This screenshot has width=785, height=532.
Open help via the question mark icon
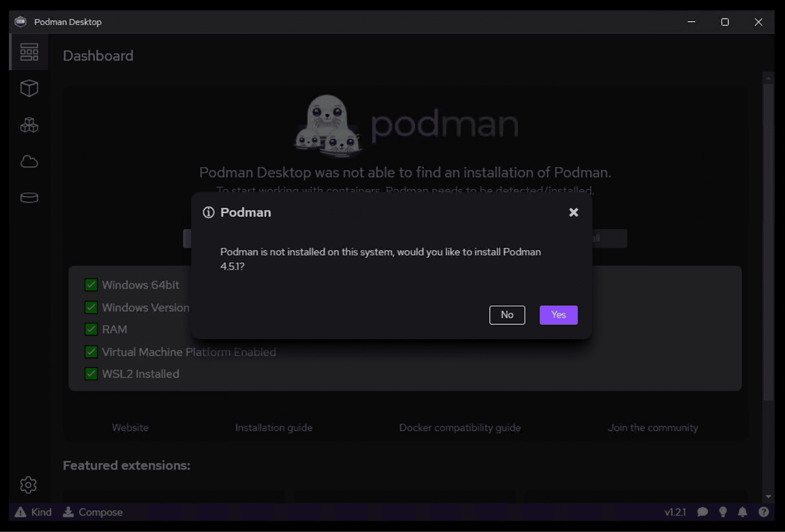coord(762,512)
